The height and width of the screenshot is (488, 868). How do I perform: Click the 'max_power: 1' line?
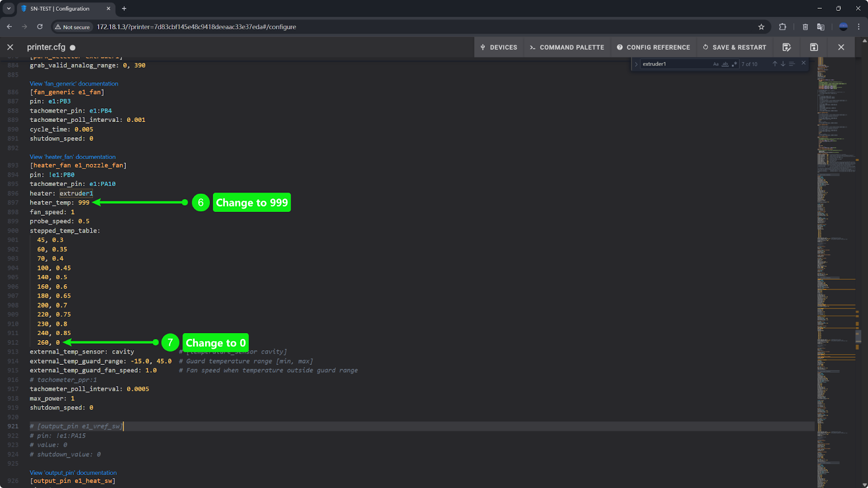click(x=52, y=399)
